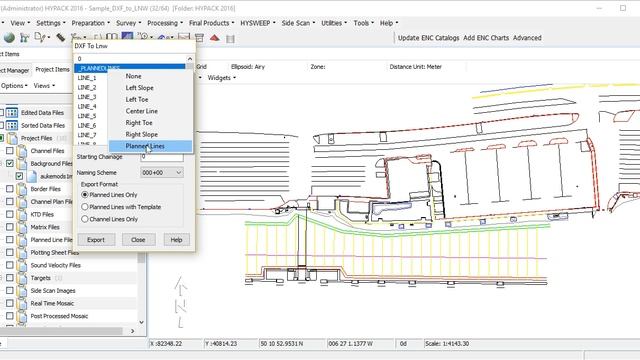
Task: Choose Planned Lines from the popup menu
Action: click(150, 146)
